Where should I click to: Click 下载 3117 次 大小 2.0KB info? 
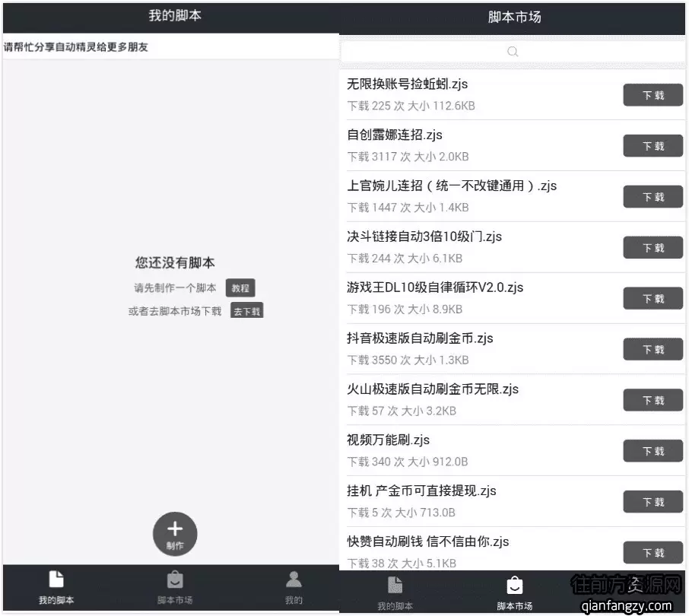tap(408, 157)
